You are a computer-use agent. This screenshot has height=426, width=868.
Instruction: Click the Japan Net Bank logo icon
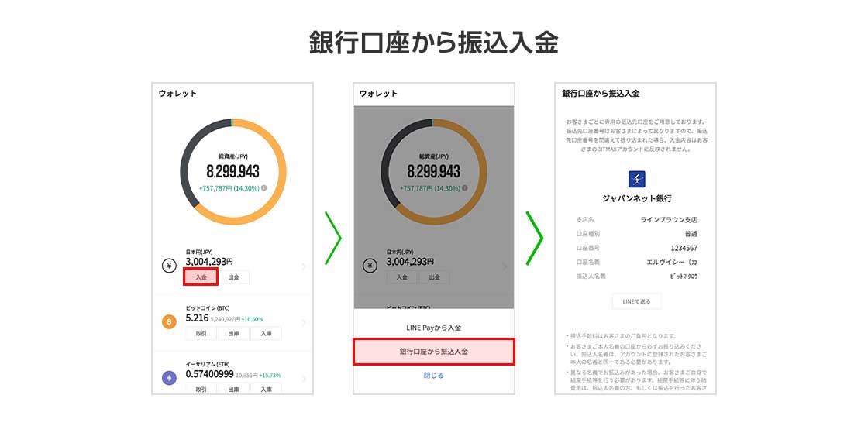click(636, 179)
